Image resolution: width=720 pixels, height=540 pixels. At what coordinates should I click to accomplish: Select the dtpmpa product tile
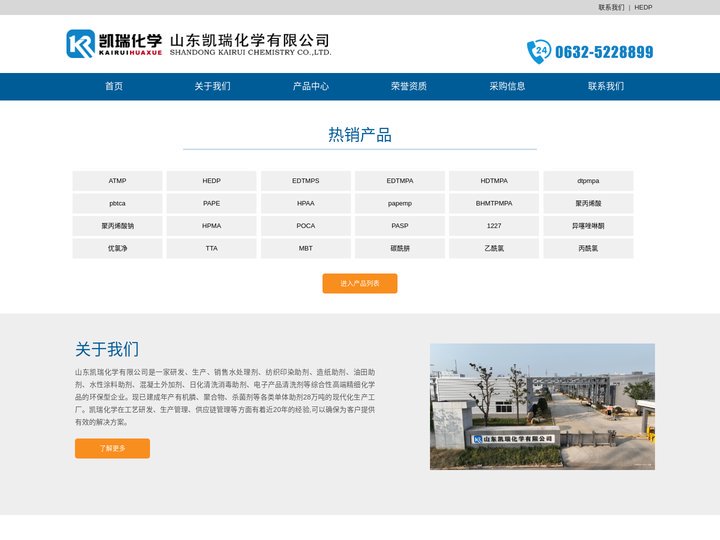[588, 181]
